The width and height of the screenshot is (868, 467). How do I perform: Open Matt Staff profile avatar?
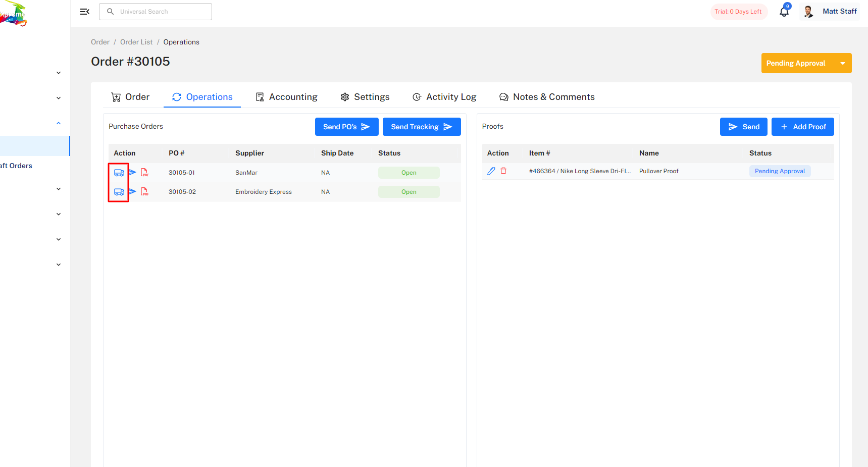coord(808,12)
